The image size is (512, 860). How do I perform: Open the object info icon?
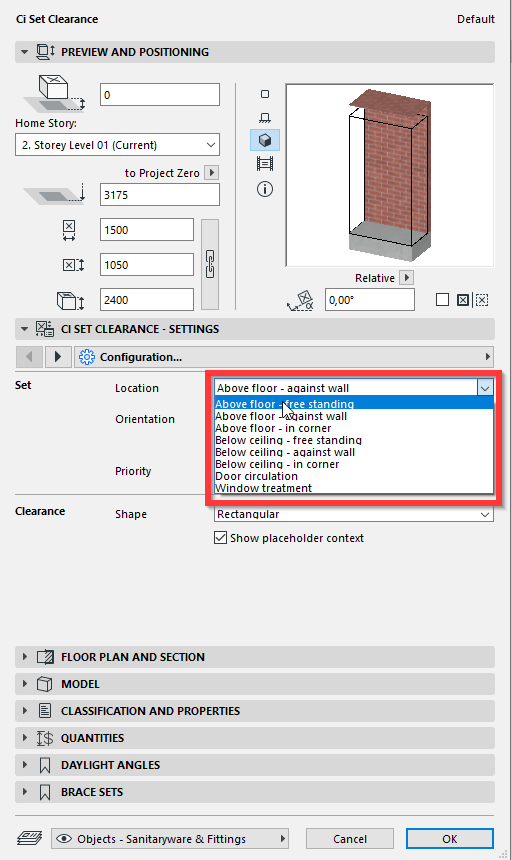[x=265, y=189]
